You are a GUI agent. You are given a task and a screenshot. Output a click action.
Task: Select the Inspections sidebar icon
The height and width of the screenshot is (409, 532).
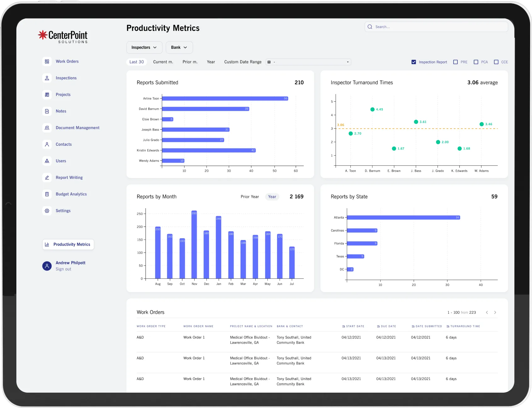point(47,78)
